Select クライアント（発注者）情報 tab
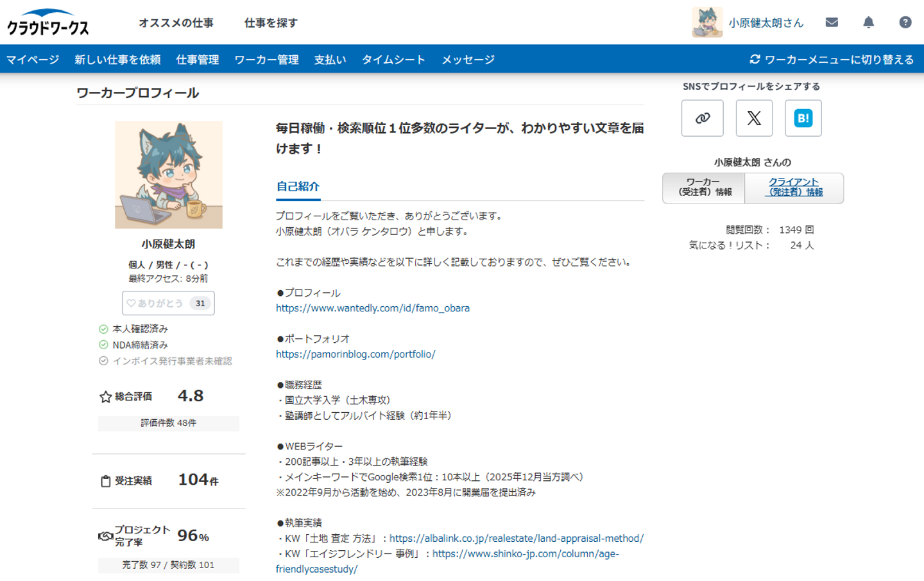The height and width of the screenshot is (581, 924). tap(794, 187)
